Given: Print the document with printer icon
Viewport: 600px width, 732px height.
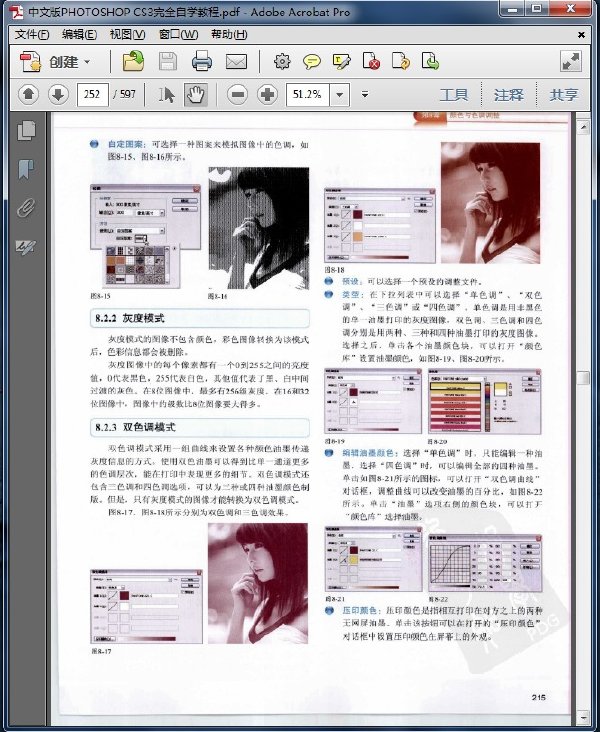Looking at the screenshot, I should (202, 62).
